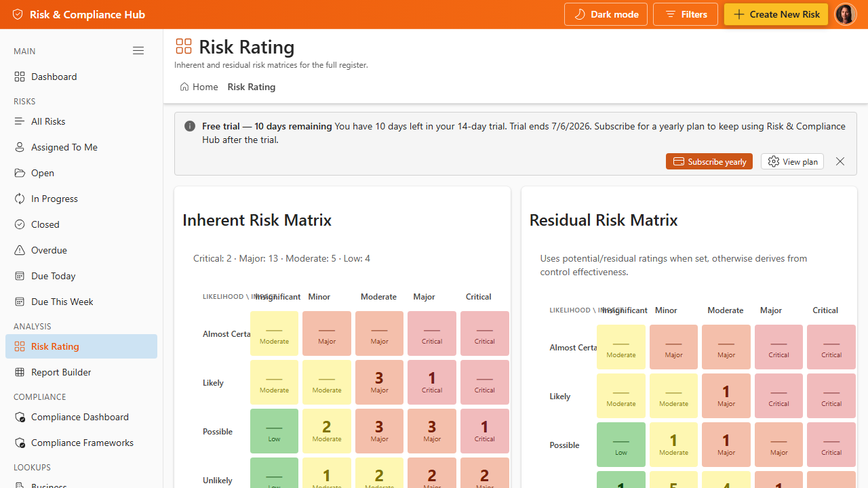Click the Risk Rating sidebar icon
868x488 pixels.
pyautogui.click(x=20, y=346)
